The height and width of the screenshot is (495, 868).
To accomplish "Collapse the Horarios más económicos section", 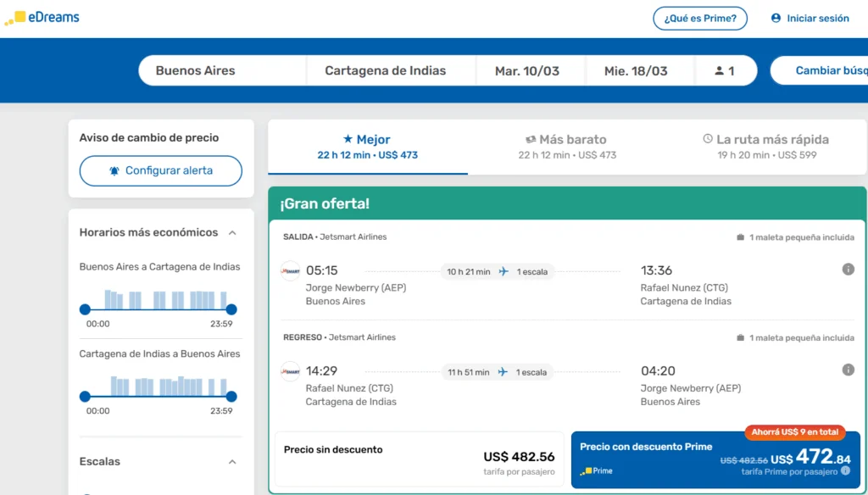I will pyautogui.click(x=232, y=233).
